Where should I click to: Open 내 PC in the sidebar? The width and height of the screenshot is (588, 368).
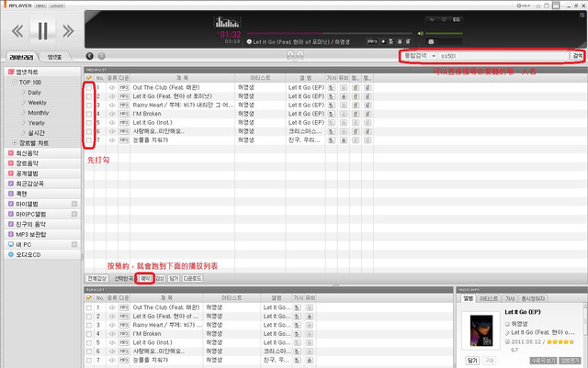click(x=23, y=244)
